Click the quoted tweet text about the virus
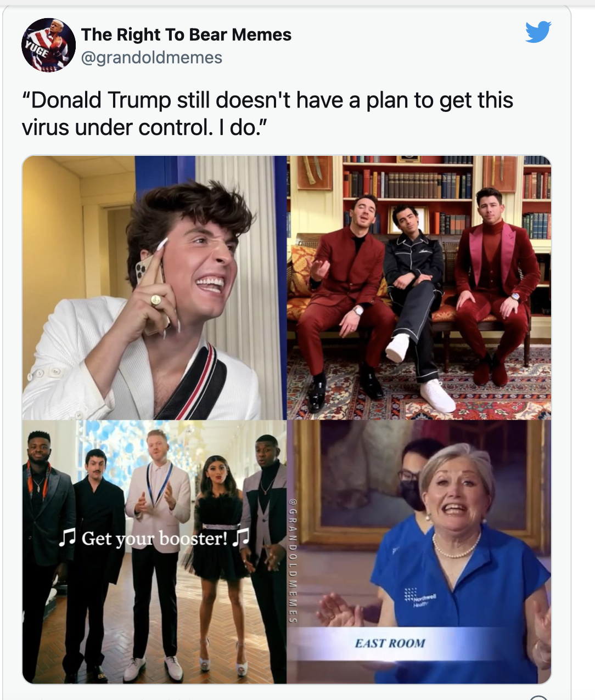Viewport: 595px width, 700px height. (267, 114)
